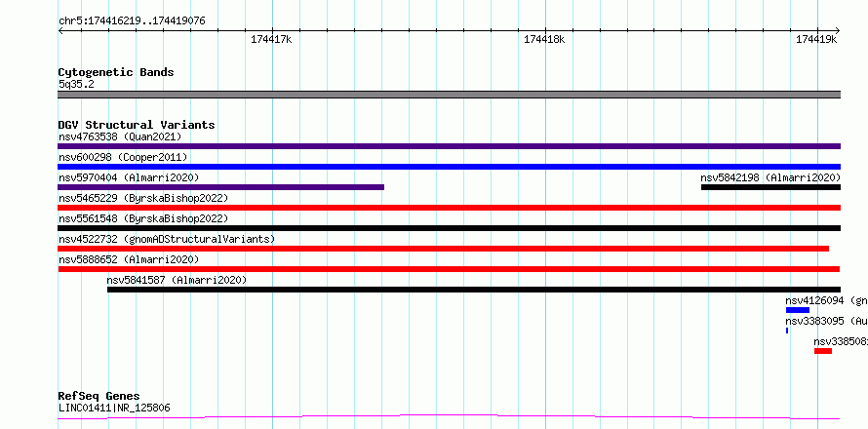Click the 174417k ruler tick label
The height and width of the screenshot is (429, 868).
(271, 39)
